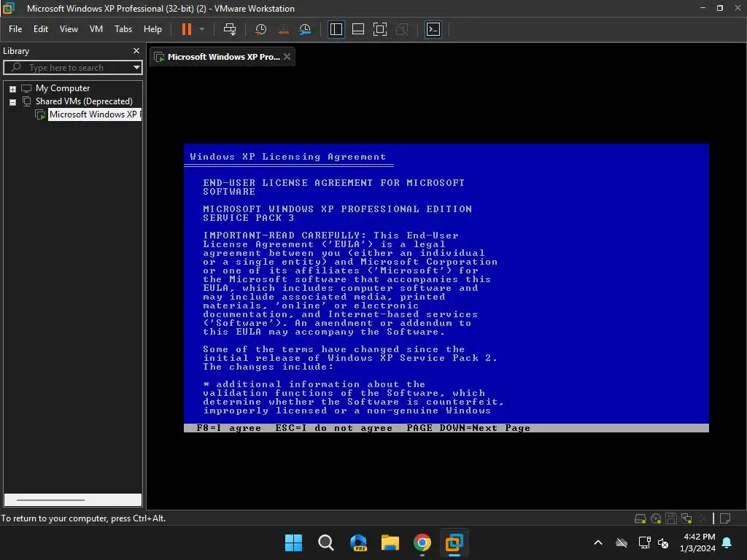This screenshot has width=747, height=560.
Task: Pause the virtual machine
Action: pyautogui.click(x=186, y=29)
